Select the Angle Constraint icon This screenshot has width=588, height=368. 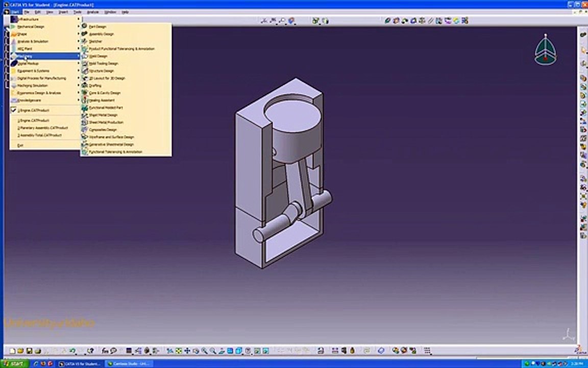tap(413, 20)
